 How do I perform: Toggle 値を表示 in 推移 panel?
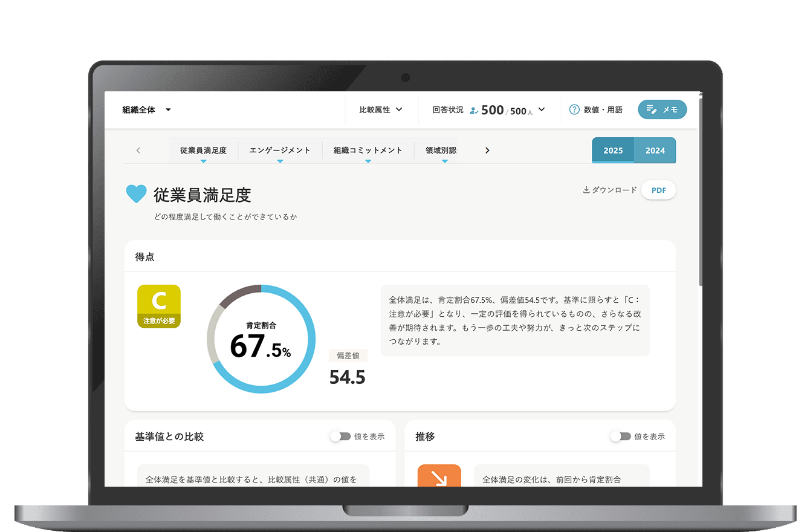click(x=621, y=436)
